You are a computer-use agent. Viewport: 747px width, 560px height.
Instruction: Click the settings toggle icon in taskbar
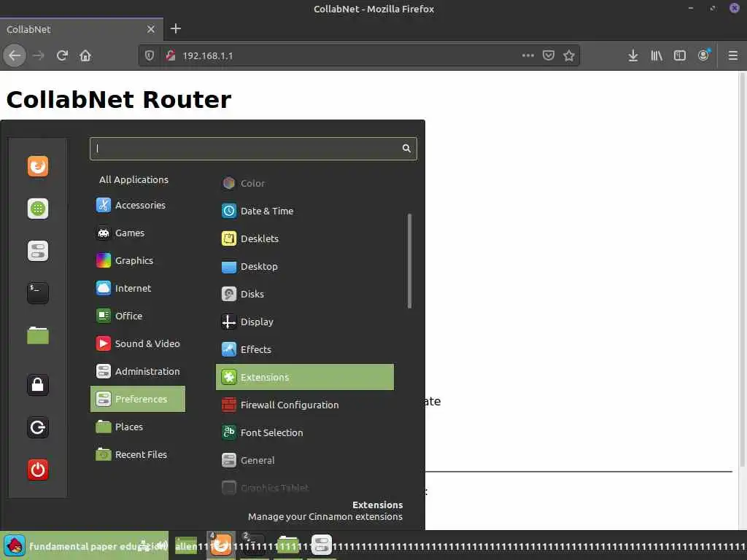(x=321, y=545)
